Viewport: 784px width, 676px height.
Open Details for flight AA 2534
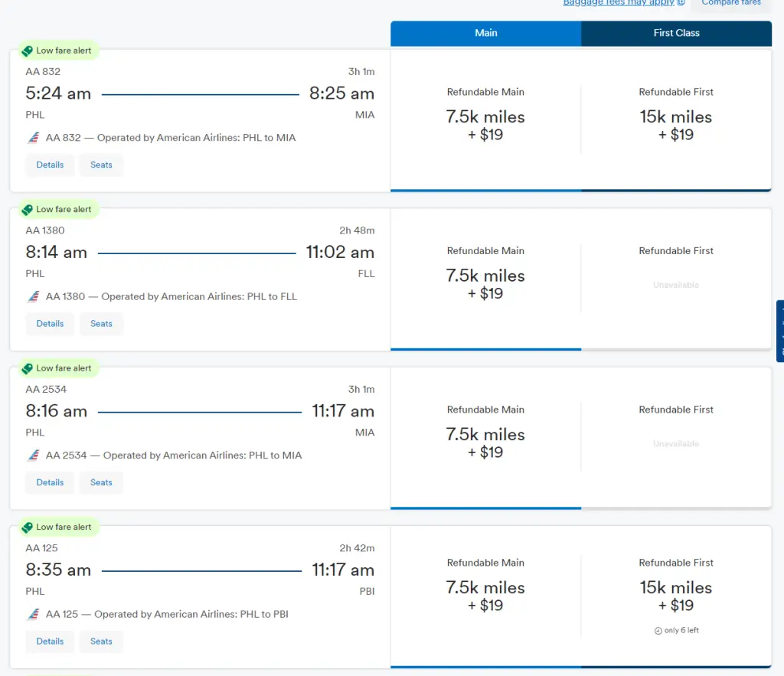click(x=50, y=482)
